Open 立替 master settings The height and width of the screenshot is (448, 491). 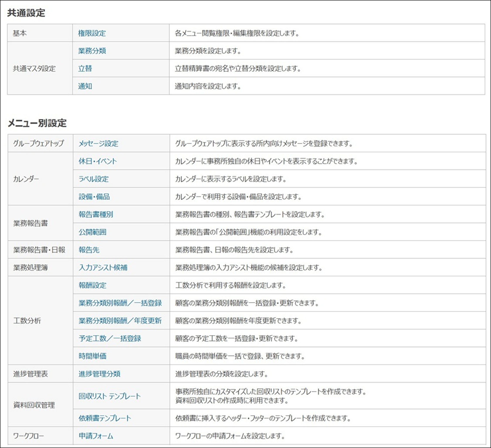coord(85,68)
